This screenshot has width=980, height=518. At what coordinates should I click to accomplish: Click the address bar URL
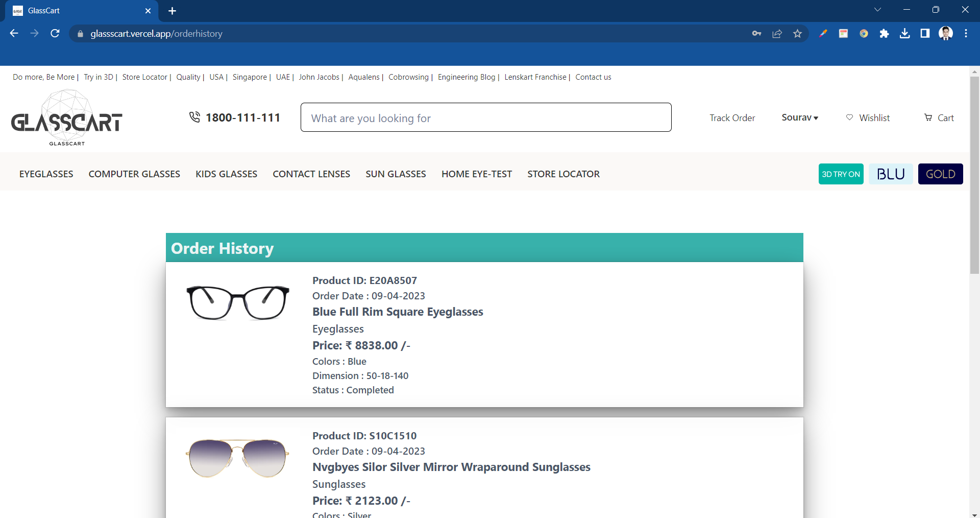156,34
